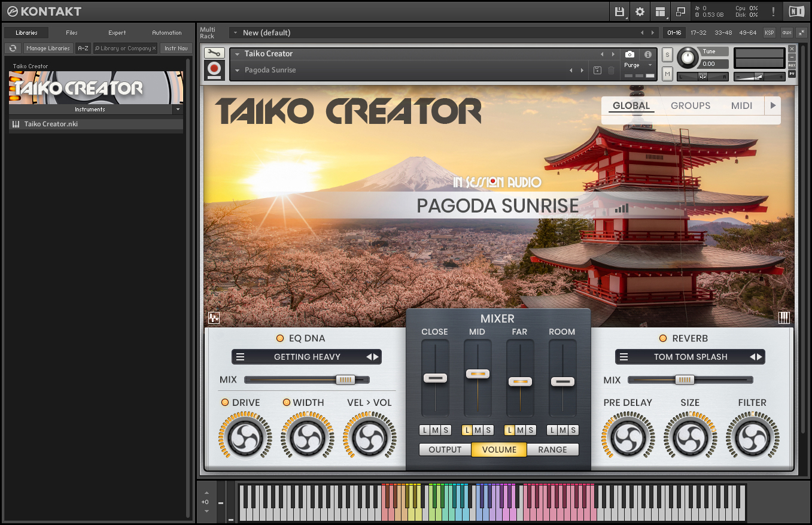Mute the ROOM mic channel
This screenshot has width=812, height=525.
(x=562, y=430)
